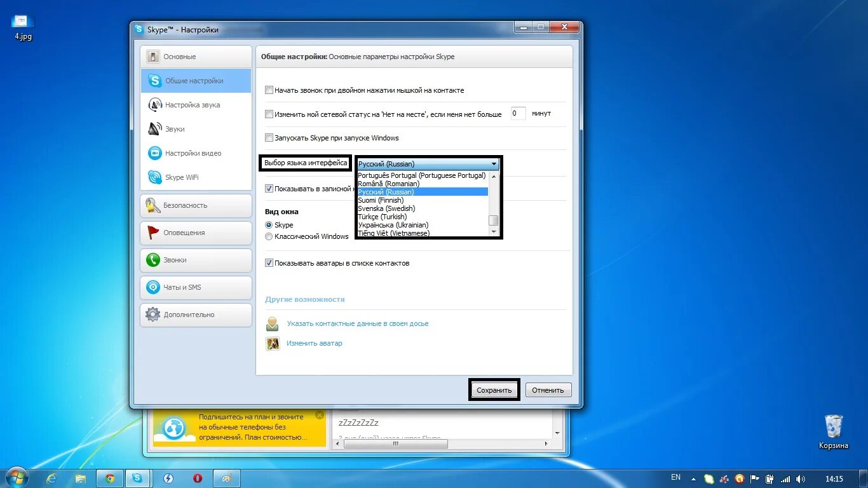The height and width of the screenshot is (488, 868).
Task: Click the language list scroll-down arrow
Action: click(x=494, y=231)
